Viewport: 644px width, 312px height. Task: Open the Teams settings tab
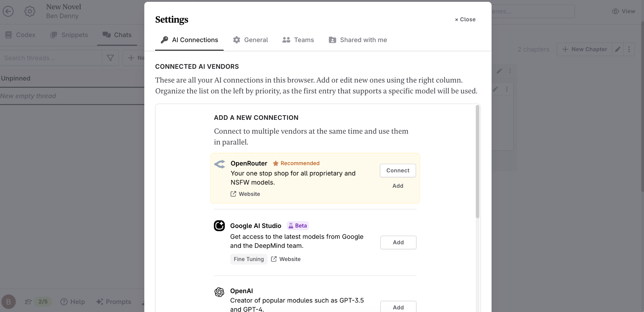coord(298,40)
